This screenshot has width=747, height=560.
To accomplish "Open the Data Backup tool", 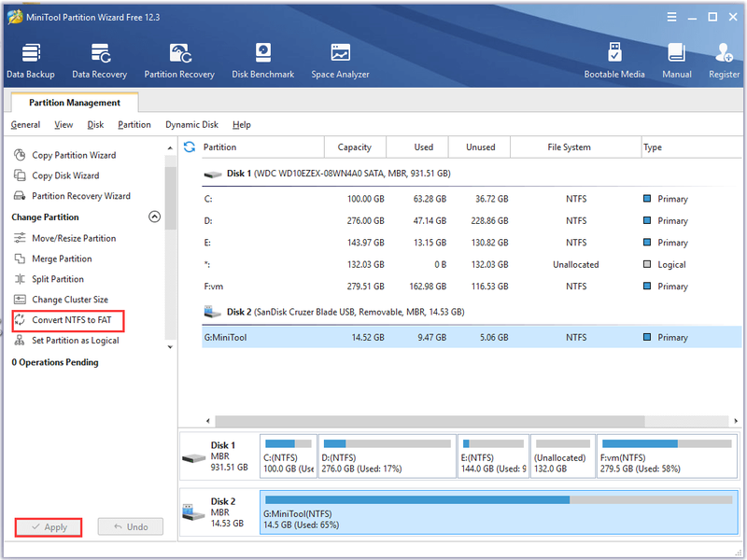I will coord(31,61).
